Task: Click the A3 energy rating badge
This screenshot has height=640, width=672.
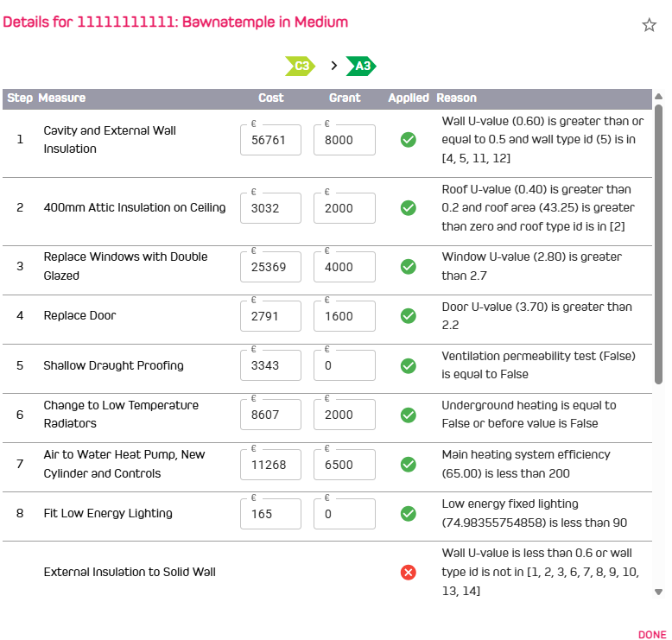Action: pyautogui.click(x=361, y=66)
